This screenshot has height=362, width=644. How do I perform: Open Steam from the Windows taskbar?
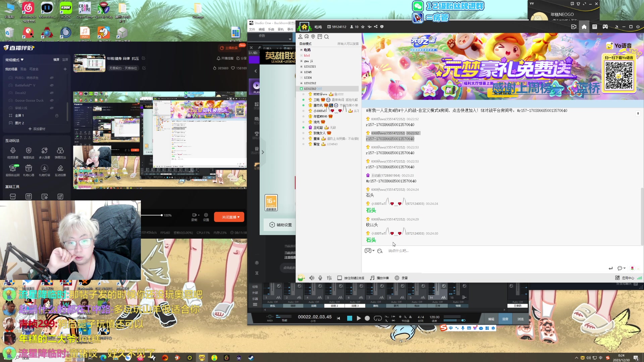pos(251,358)
